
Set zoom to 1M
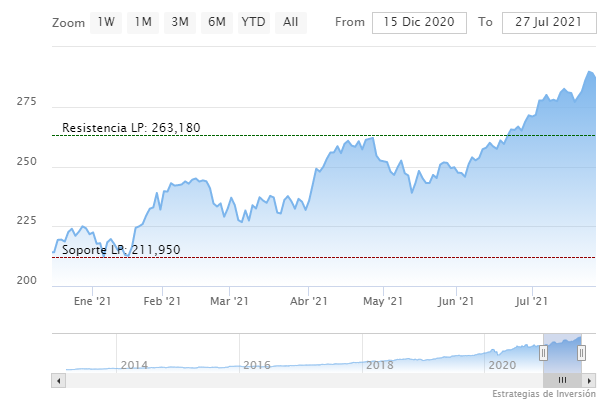pyautogui.click(x=143, y=22)
